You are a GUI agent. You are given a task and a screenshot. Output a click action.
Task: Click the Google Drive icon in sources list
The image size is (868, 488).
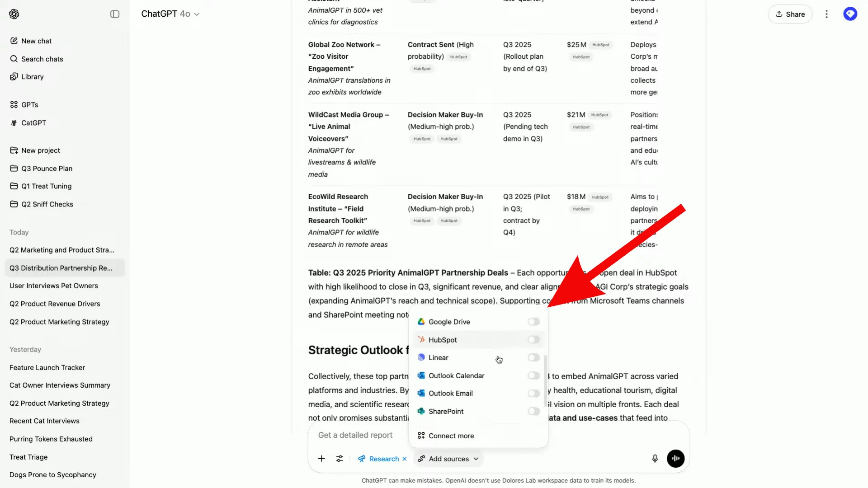pyautogui.click(x=421, y=322)
